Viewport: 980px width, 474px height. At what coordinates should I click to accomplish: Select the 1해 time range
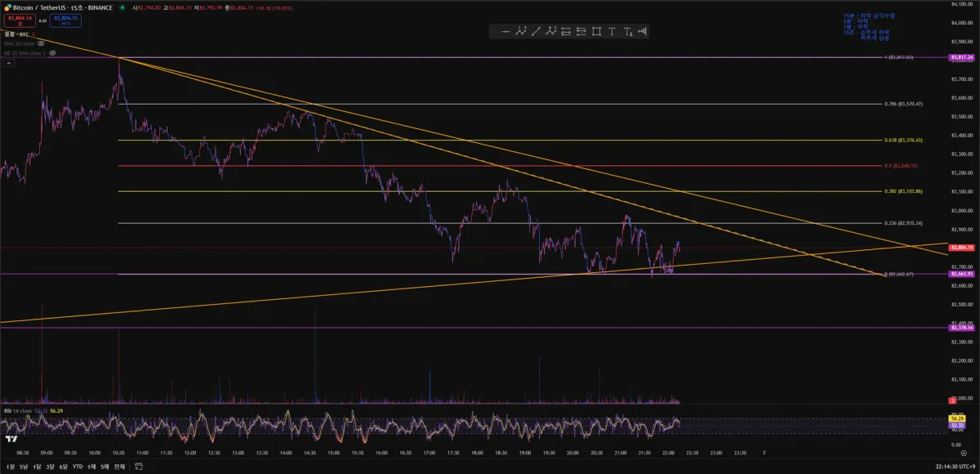[91, 467]
